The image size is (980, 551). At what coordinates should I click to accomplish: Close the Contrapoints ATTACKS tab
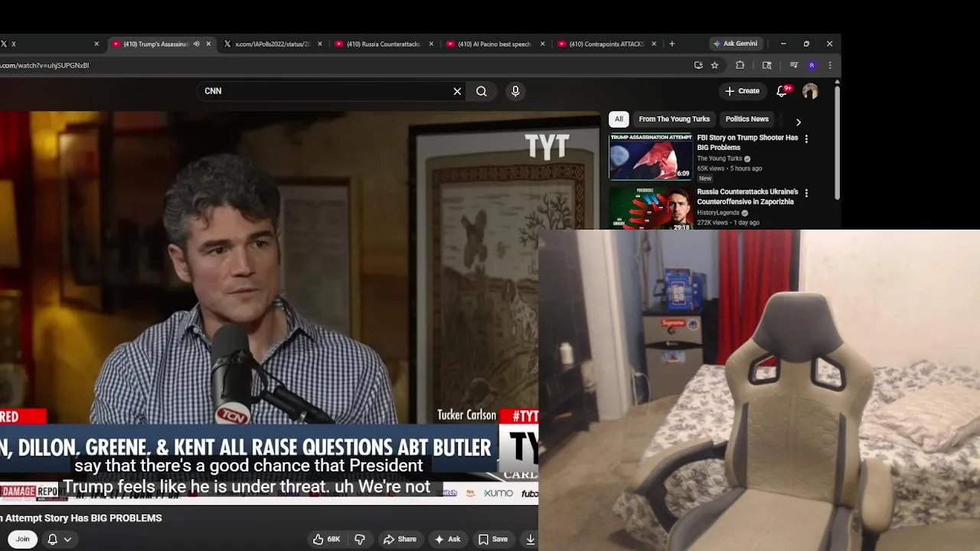654,44
